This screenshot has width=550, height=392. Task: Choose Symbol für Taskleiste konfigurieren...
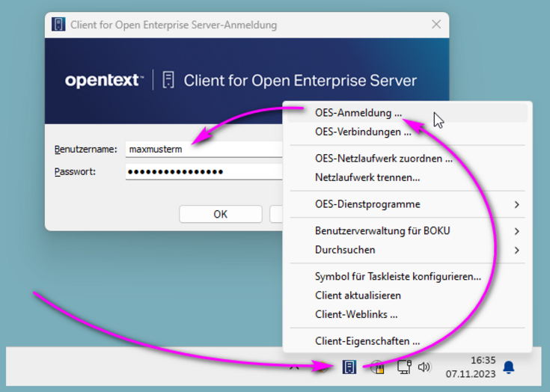point(407,276)
